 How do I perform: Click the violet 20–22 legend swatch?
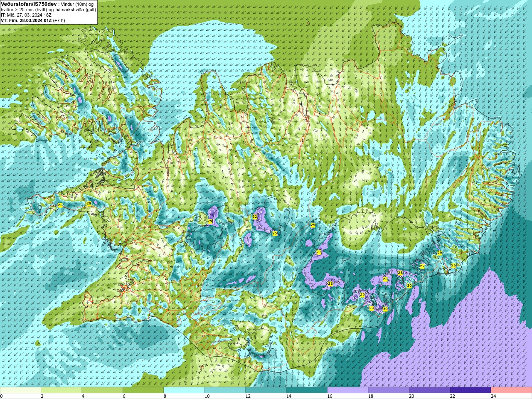[430, 390]
